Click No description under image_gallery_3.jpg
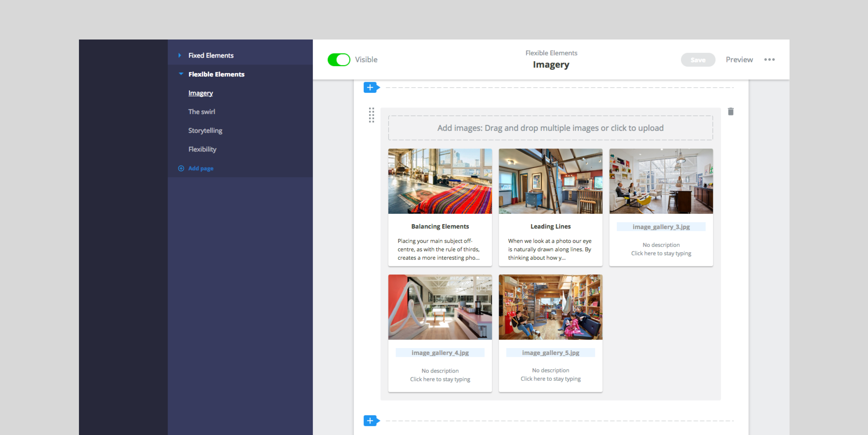This screenshot has width=868, height=435. click(x=661, y=245)
